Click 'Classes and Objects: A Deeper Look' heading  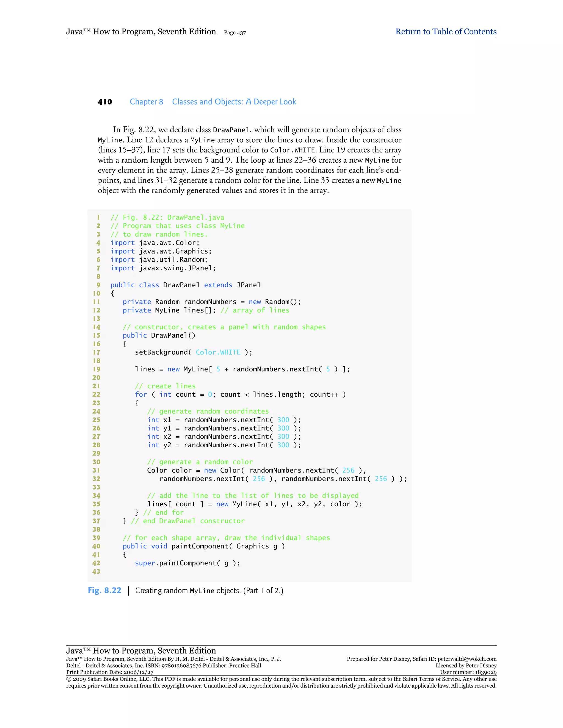tap(234, 102)
